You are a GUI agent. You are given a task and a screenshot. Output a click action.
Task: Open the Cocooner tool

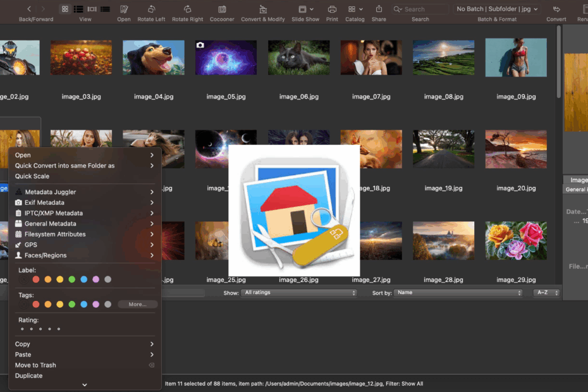pos(222,9)
